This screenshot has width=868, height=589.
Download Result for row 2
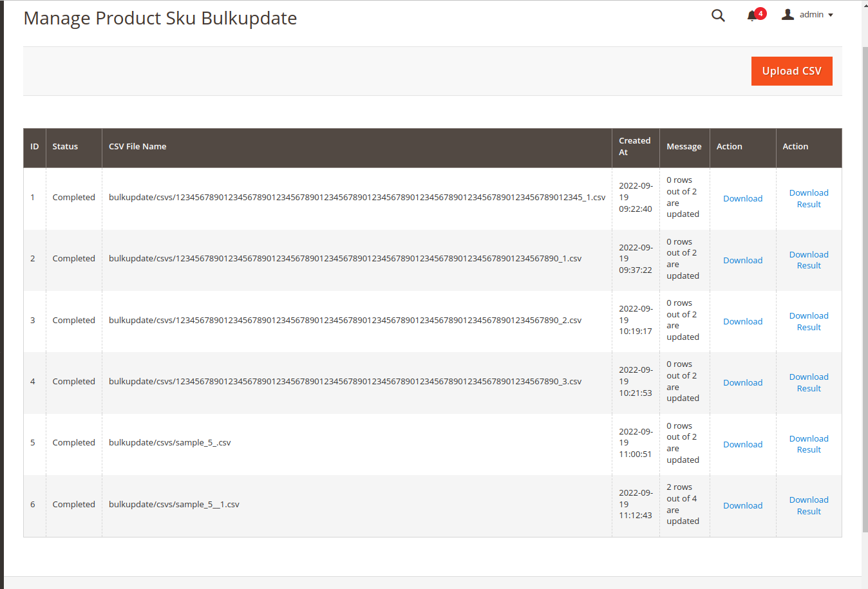pos(809,260)
